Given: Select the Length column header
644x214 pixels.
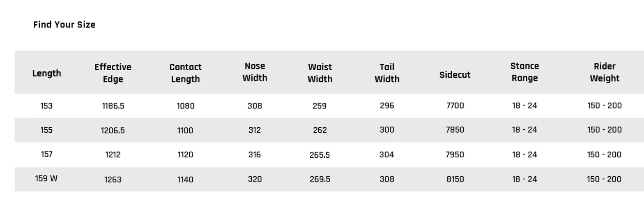Looking at the screenshot, I should click(46, 74).
